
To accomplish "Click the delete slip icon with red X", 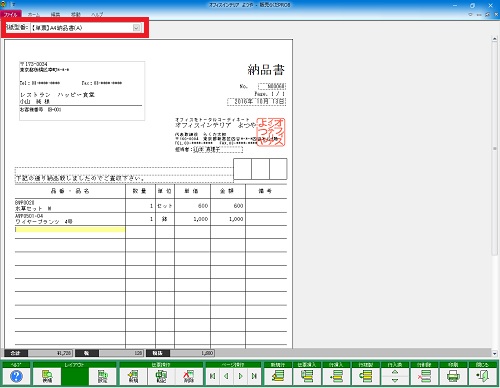I will [x=189, y=376].
